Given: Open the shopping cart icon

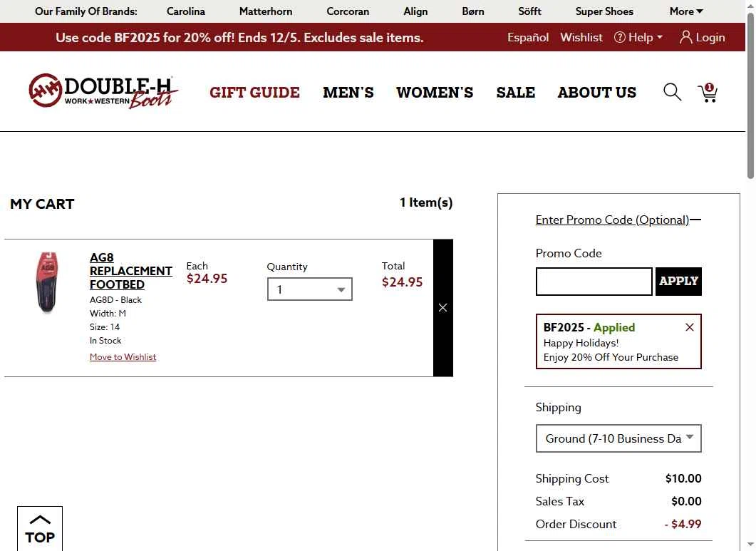Looking at the screenshot, I should (708, 92).
